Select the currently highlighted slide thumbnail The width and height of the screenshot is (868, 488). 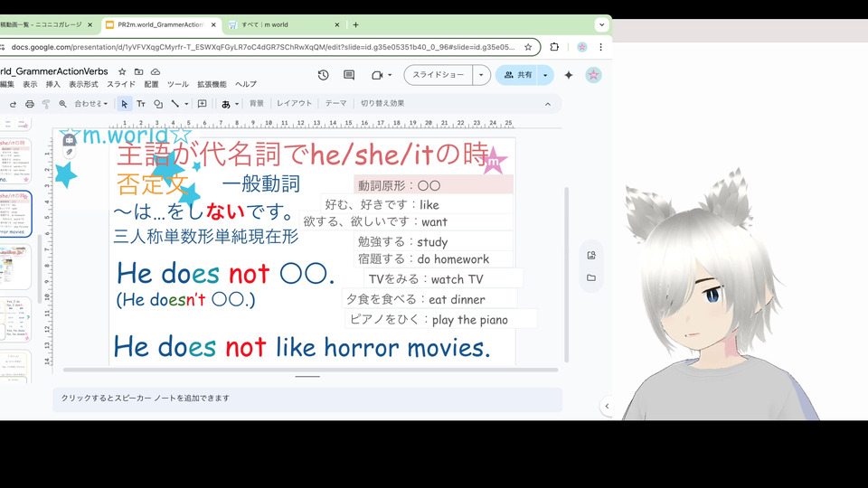[15, 214]
